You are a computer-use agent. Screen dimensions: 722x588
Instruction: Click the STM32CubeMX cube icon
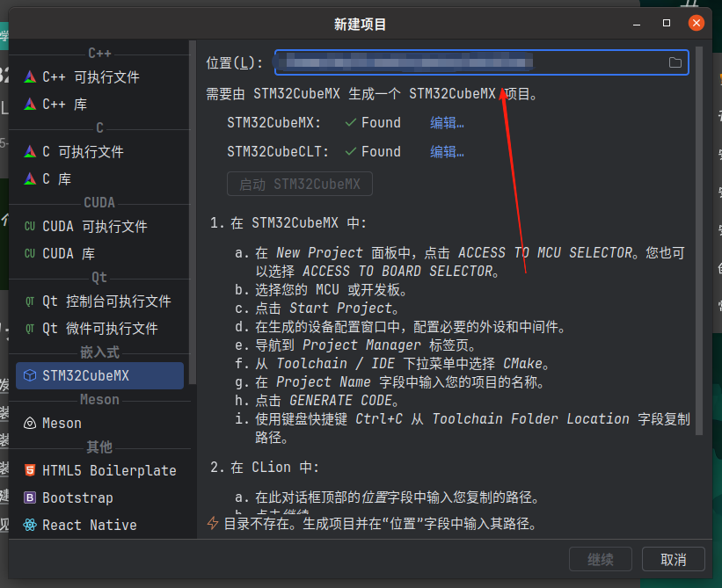[x=30, y=375]
